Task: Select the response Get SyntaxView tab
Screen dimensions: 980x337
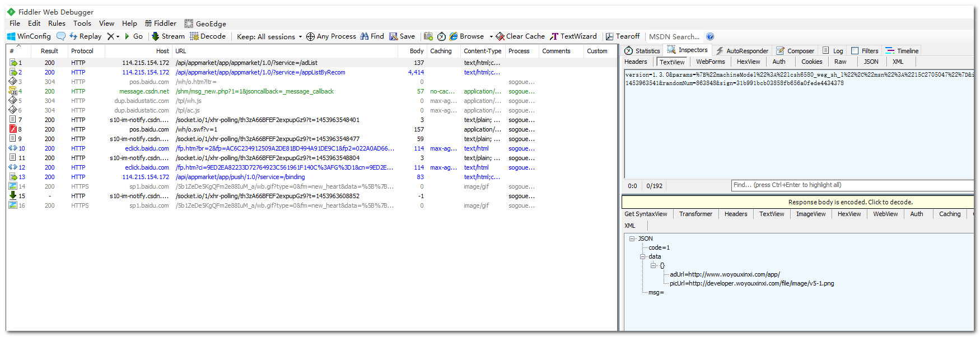Action: [x=646, y=214]
